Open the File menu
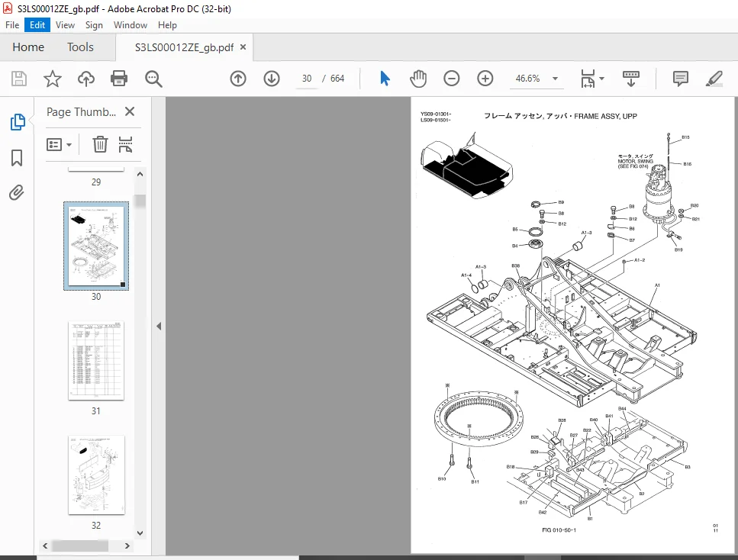The height and width of the screenshot is (560, 738). pyautogui.click(x=12, y=25)
